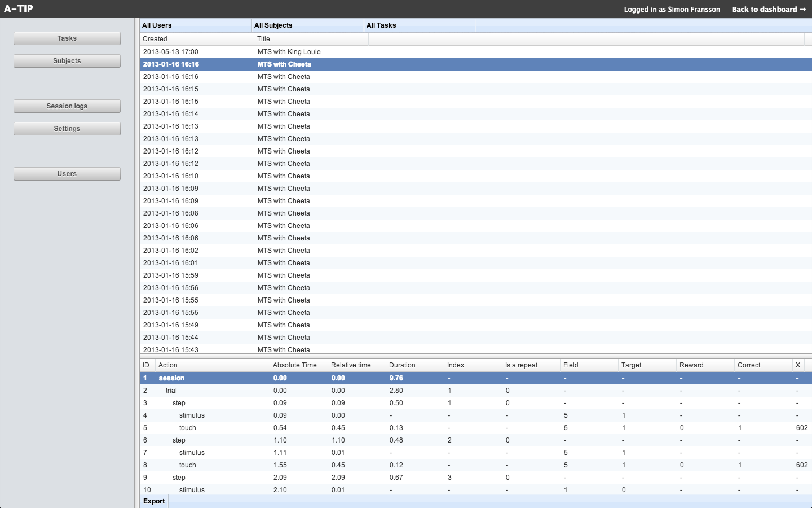The width and height of the screenshot is (812, 508).
Task: Sort sessions by Title column
Action: (311, 39)
